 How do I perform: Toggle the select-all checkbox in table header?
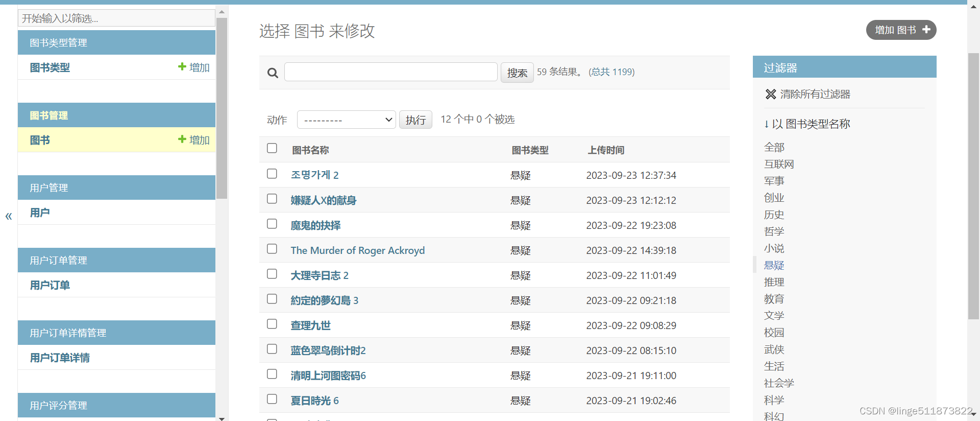[272, 148]
